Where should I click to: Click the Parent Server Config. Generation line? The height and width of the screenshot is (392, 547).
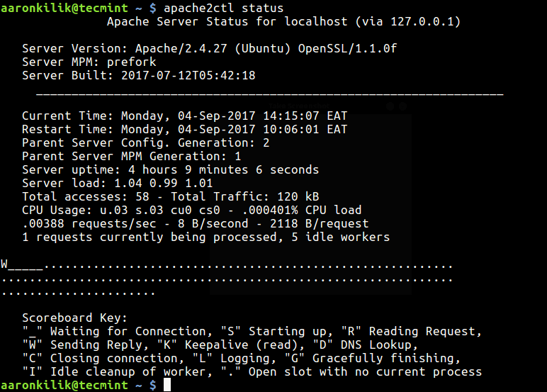[146, 142]
